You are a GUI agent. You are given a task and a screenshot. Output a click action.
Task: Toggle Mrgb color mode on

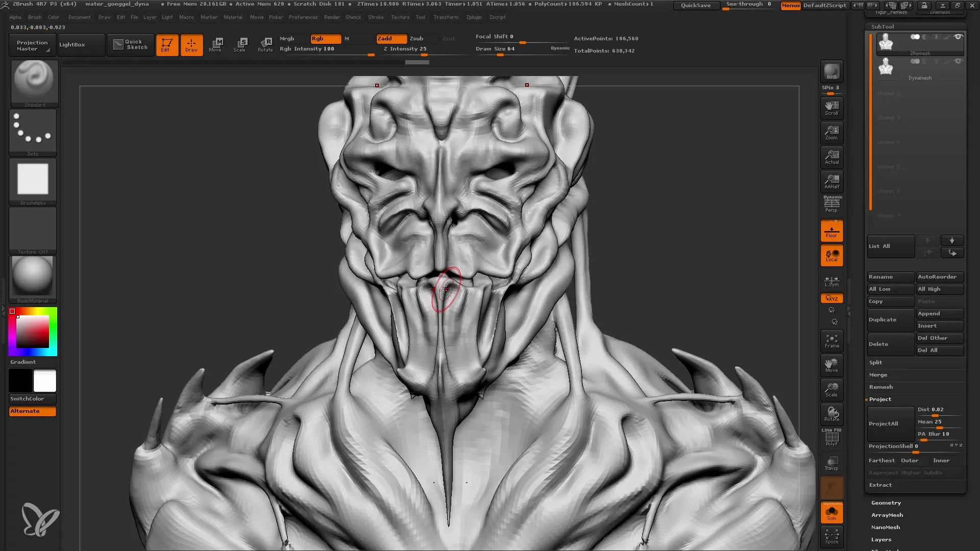(288, 38)
